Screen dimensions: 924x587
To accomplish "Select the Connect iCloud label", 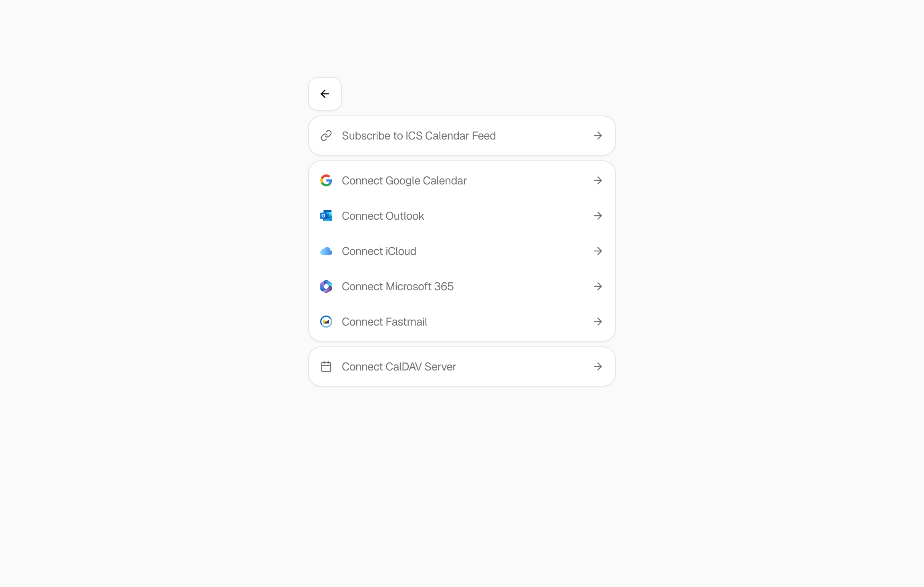I will click(x=379, y=251).
